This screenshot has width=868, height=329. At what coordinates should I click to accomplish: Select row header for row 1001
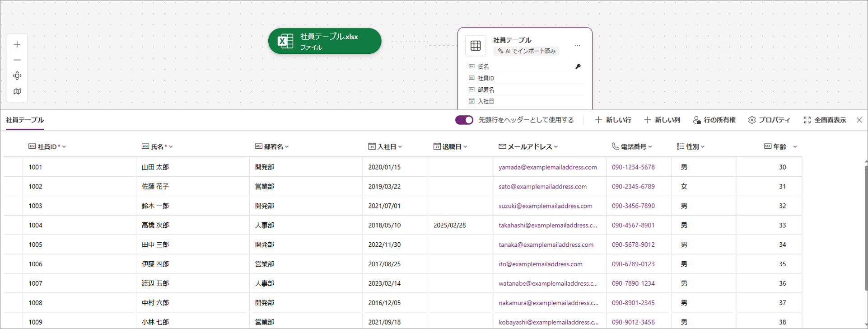[x=13, y=167]
